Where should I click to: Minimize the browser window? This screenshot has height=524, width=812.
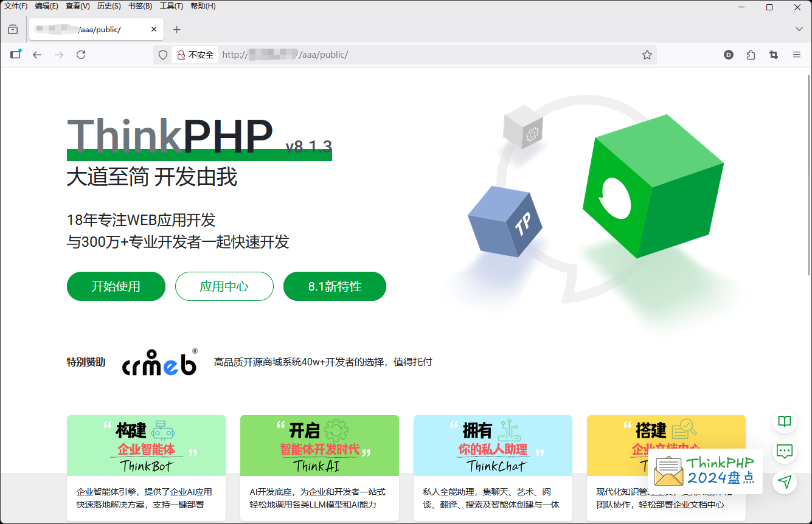[741, 7]
